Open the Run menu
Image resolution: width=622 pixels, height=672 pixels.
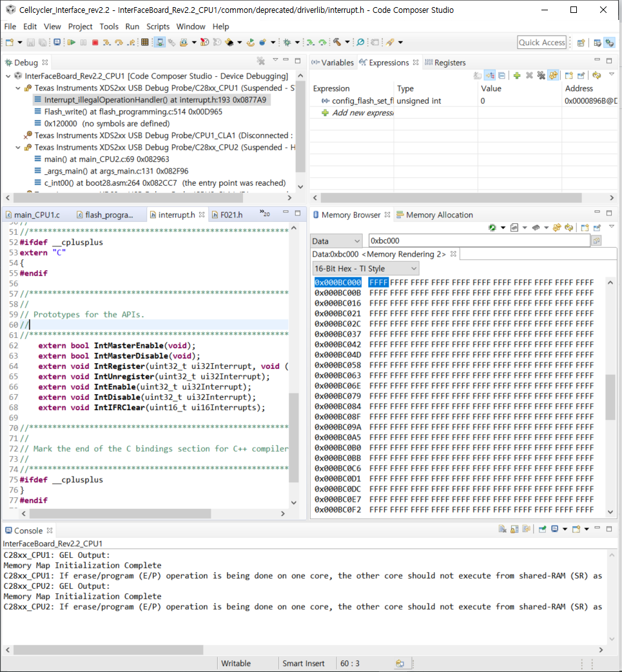pos(132,26)
